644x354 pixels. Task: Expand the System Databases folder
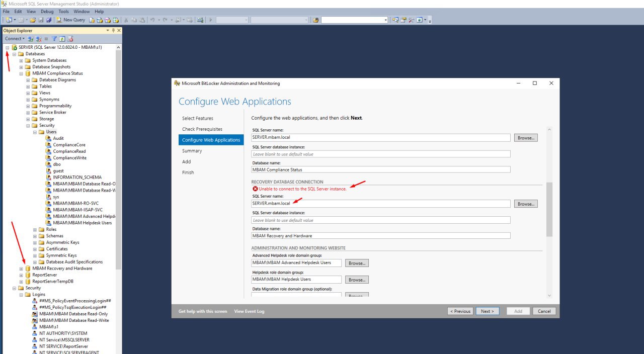point(21,60)
